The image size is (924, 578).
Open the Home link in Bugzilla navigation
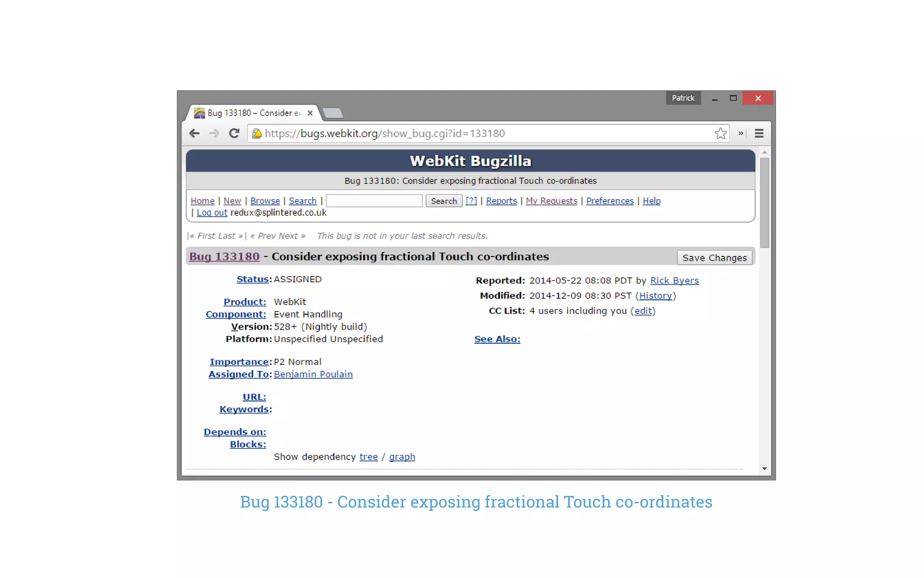pyautogui.click(x=202, y=201)
